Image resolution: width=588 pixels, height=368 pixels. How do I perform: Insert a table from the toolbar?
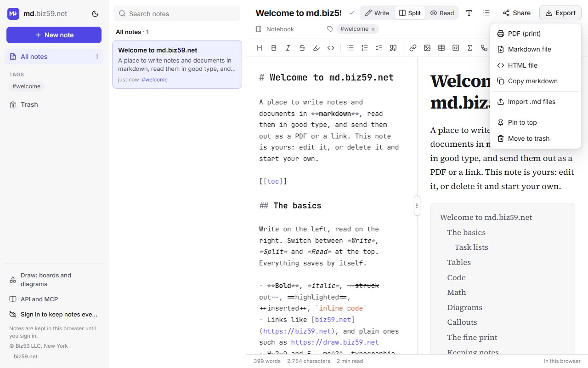pos(441,48)
